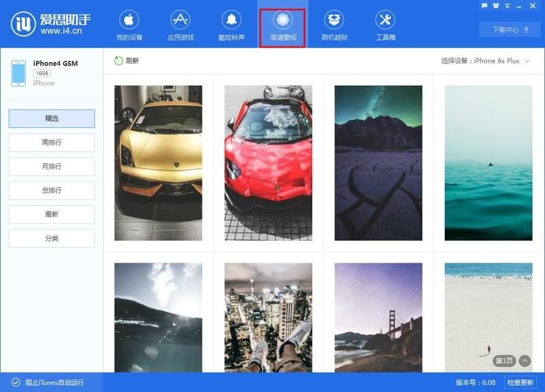Open the Golden Gate Bridge wallpaper

[378, 317]
